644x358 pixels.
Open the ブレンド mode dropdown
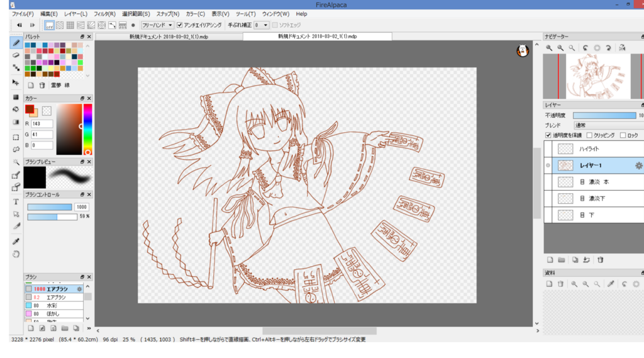pos(609,125)
